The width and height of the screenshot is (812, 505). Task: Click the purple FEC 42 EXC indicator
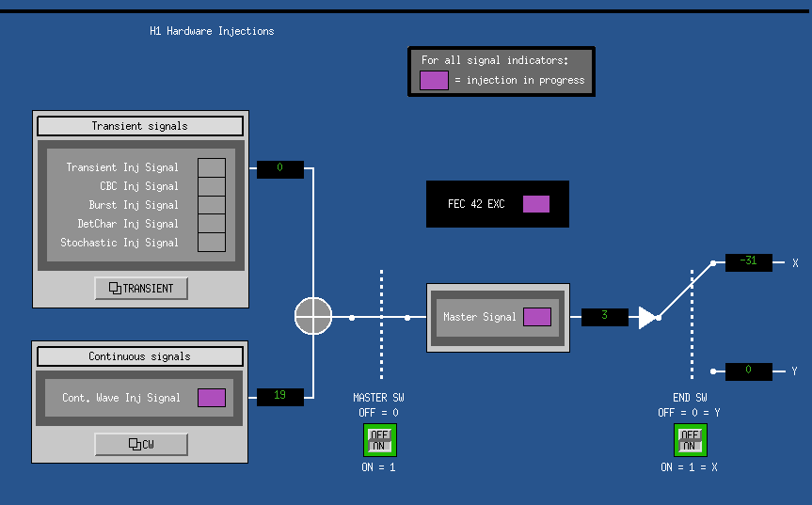[536, 204]
